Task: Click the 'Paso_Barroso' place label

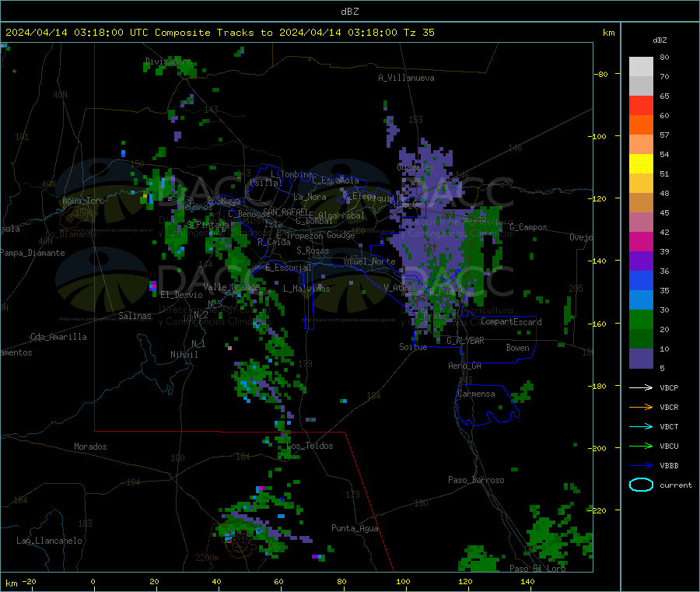Action: coord(476,480)
